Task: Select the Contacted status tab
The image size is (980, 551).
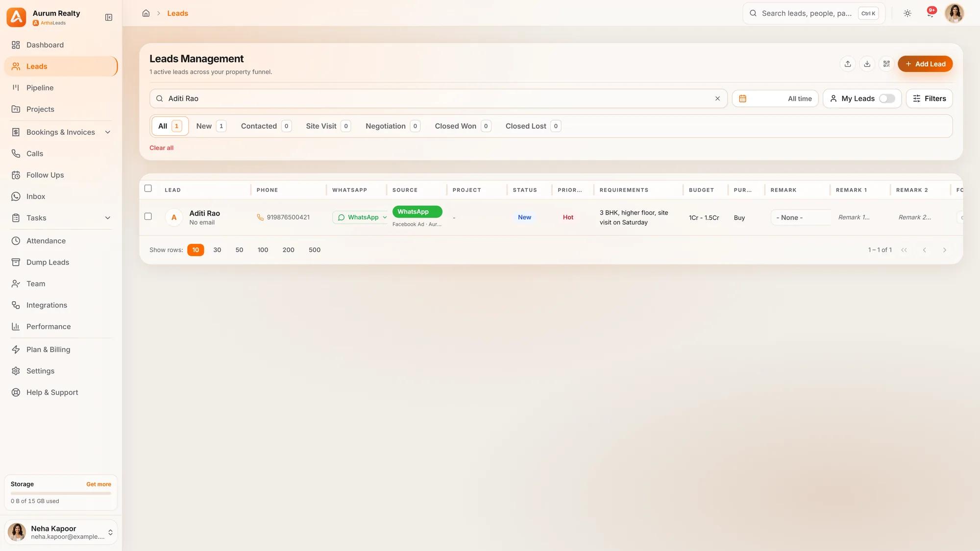Action: (266, 126)
